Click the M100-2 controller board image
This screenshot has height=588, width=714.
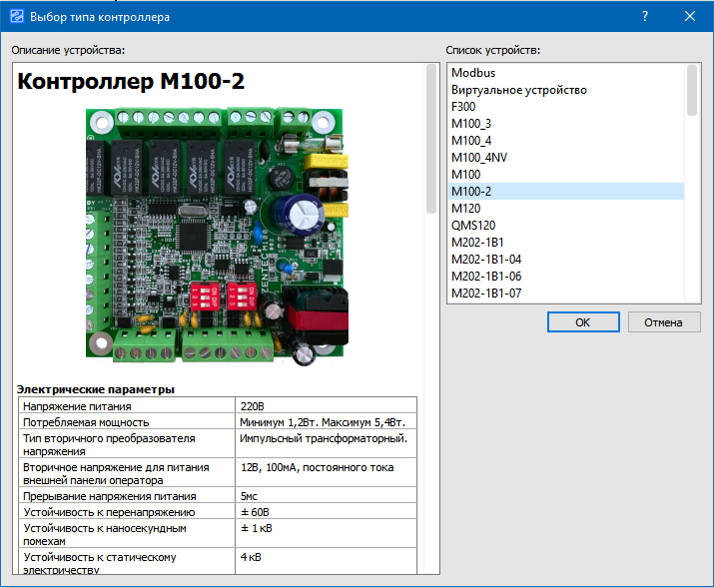pyautogui.click(x=218, y=236)
